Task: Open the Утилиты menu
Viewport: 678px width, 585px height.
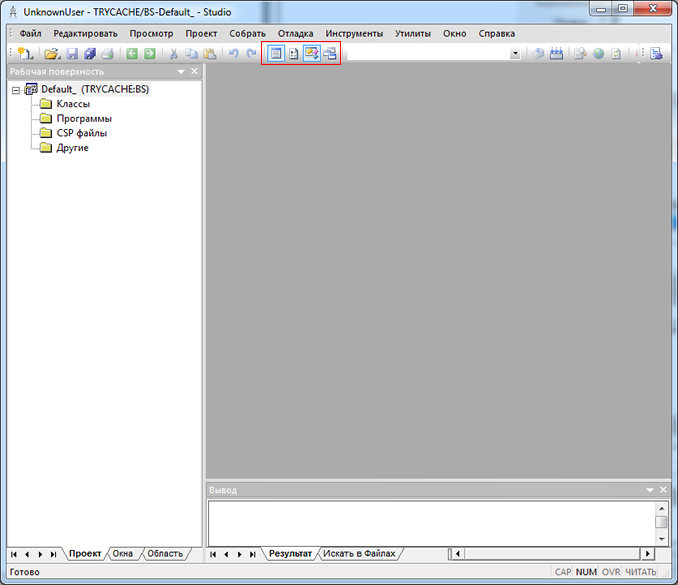Action: pos(413,34)
